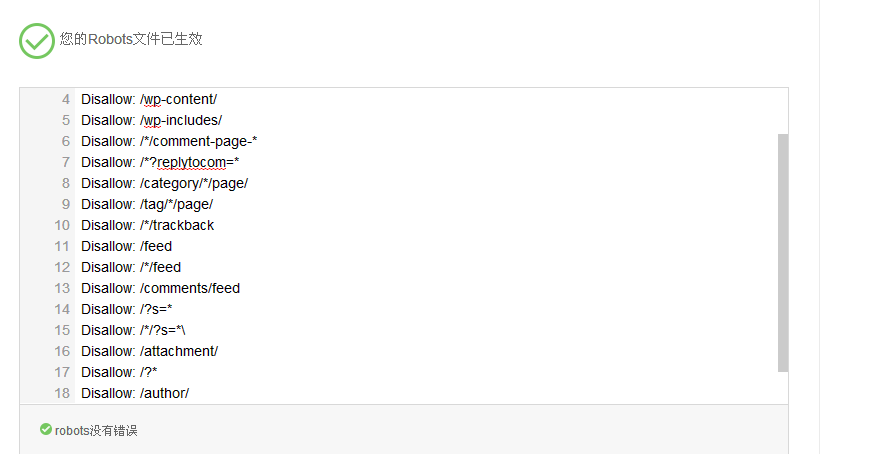
Task: Click line 5 Disallow /wp-includes/
Action: pos(152,120)
